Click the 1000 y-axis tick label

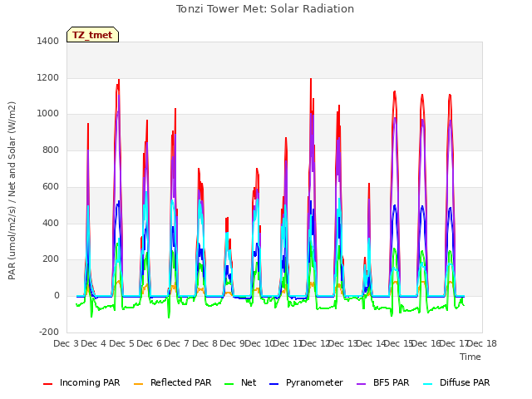[x=48, y=114]
